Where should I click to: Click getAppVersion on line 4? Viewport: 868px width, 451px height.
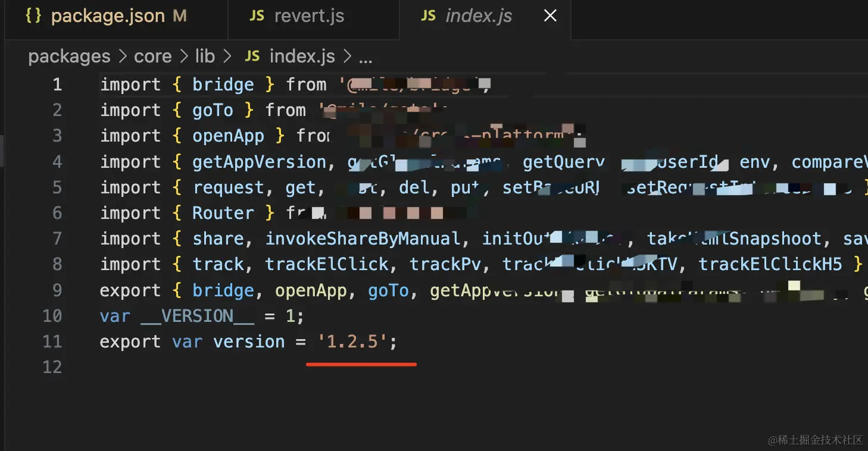pos(260,161)
